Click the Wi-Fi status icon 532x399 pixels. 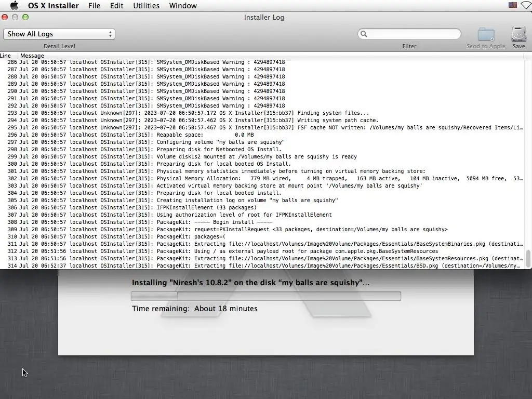[x=527, y=5]
